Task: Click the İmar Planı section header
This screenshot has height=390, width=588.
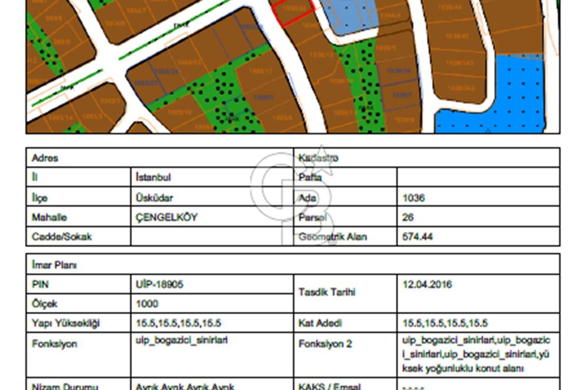Action: pyautogui.click(x=54, y=265)
